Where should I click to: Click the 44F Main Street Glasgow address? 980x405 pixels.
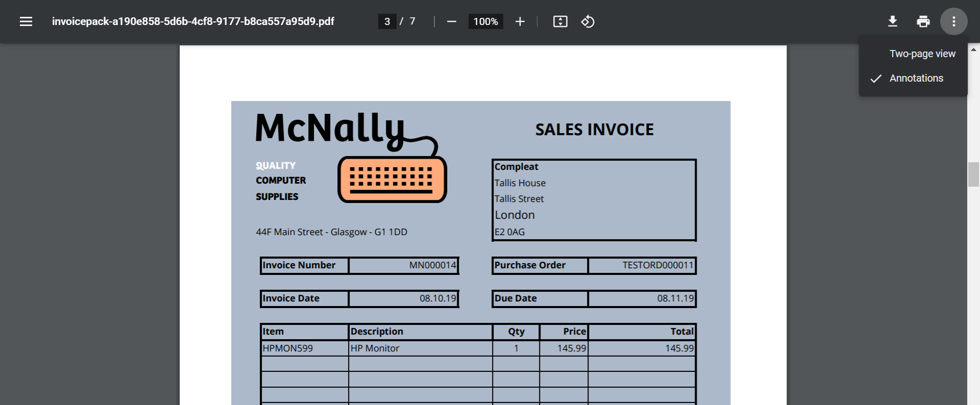(x=331, y=232)
